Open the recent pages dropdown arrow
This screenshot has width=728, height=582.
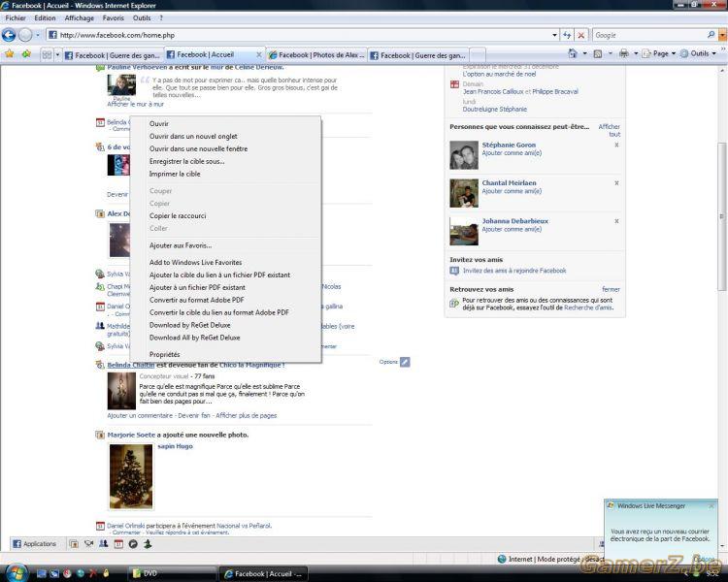(x=38, y=35)
